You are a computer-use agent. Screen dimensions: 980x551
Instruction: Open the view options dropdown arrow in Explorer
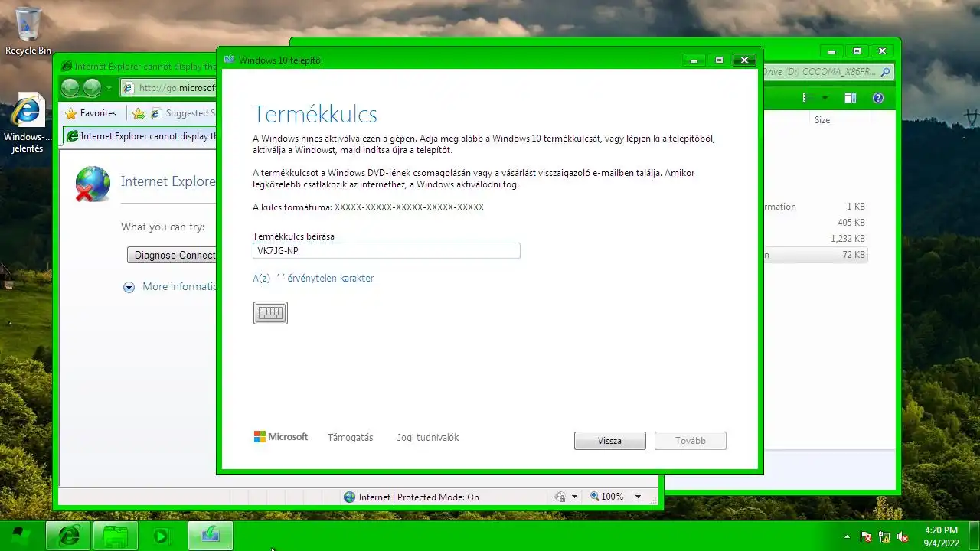coord(825,98)
